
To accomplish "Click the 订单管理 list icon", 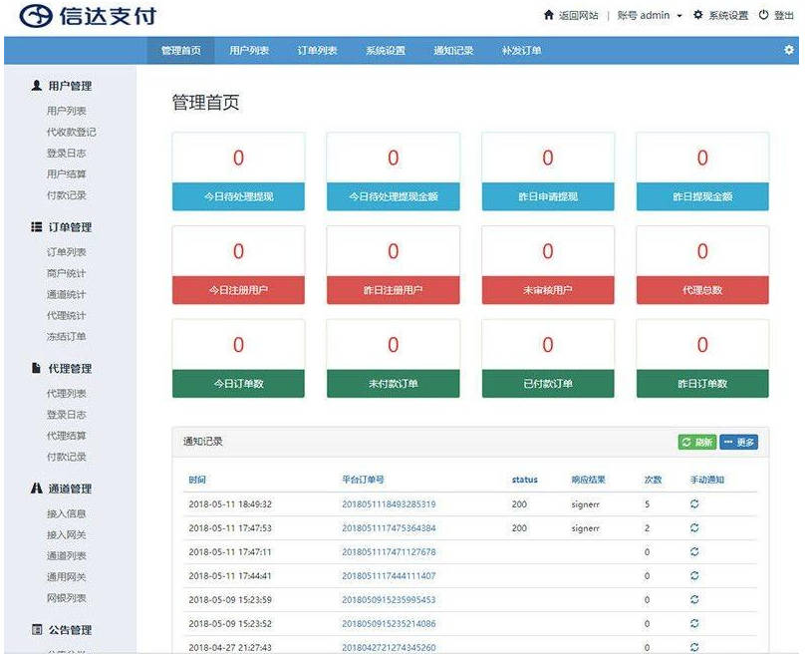I will (36, 227).
